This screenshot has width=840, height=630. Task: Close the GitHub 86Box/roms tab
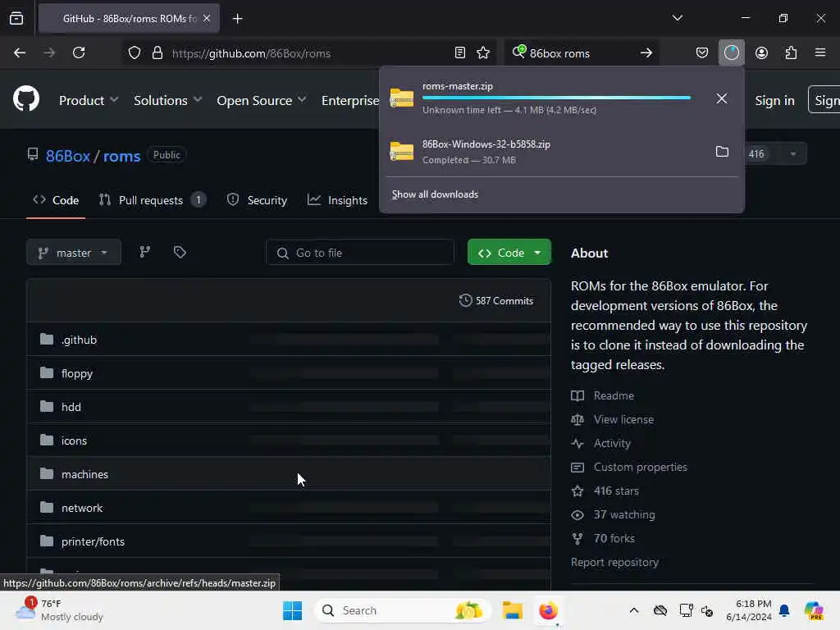[x=207, y=19]
